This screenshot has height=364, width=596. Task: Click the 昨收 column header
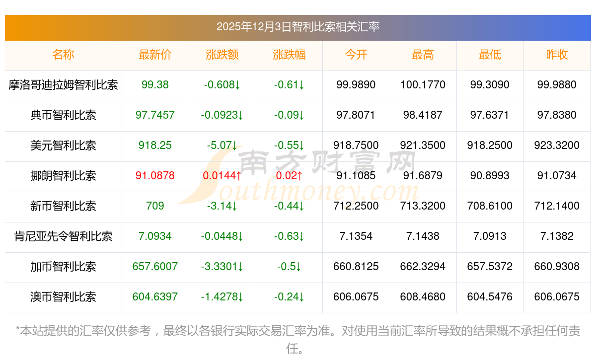[x=557, y=55]
